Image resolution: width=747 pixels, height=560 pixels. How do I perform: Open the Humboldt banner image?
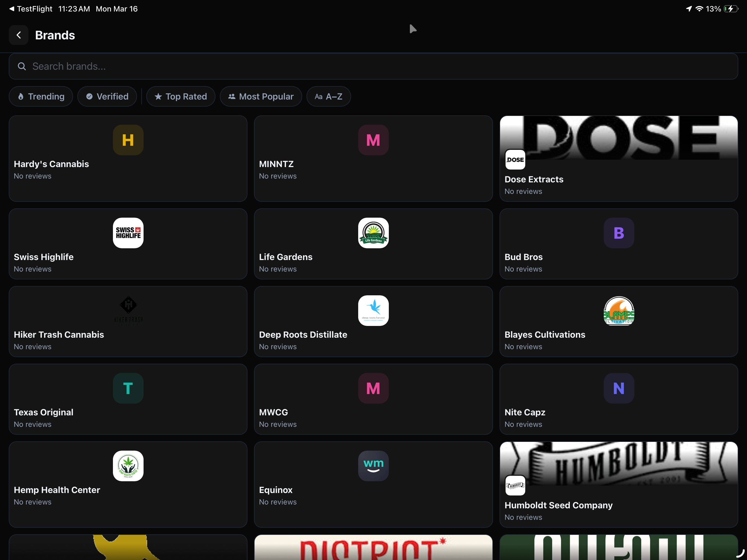point(619,464)
